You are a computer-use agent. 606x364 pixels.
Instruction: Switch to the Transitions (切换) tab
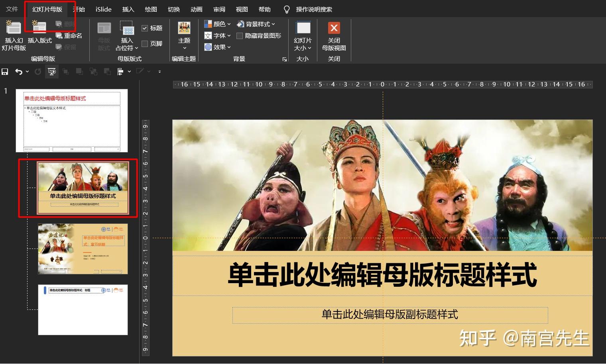pos(174,9)
